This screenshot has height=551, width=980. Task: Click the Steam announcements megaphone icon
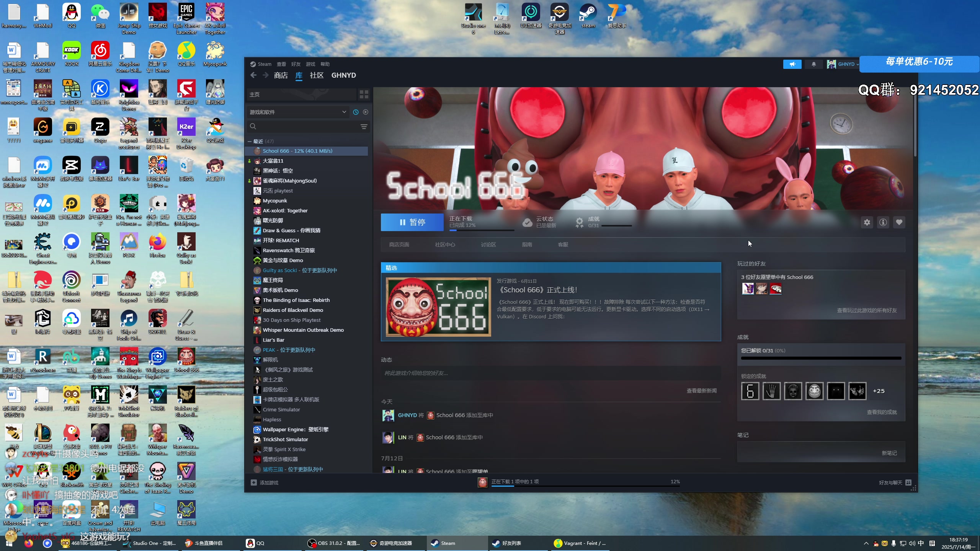point(792,64)
